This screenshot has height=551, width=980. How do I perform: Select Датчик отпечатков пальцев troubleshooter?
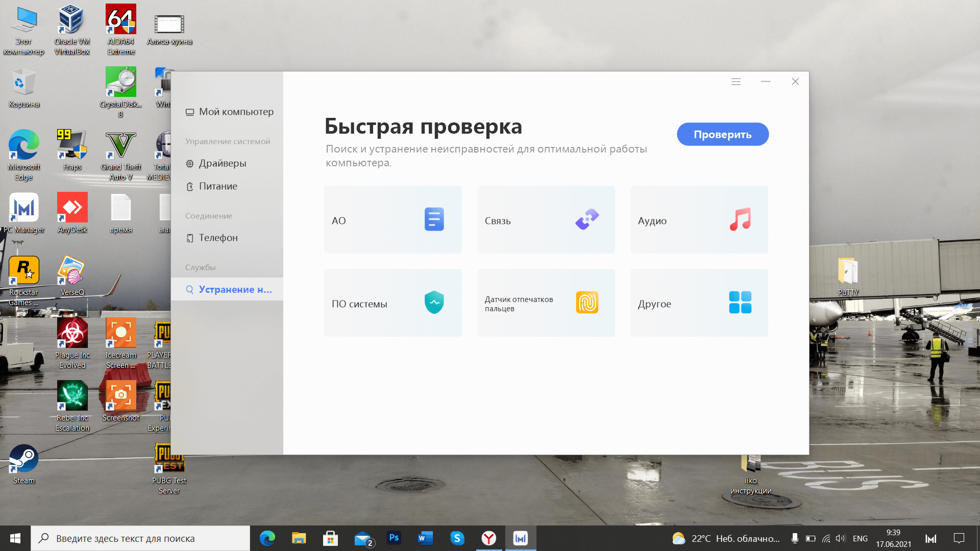546,303
